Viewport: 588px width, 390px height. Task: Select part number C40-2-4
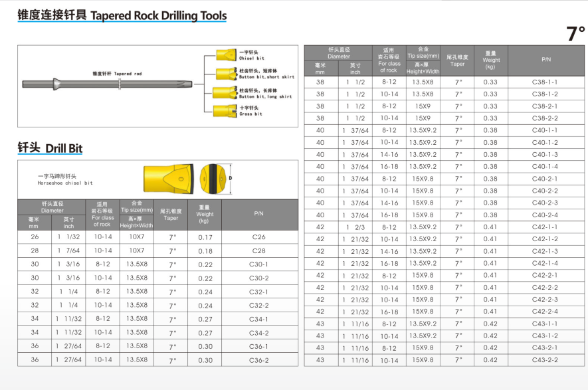[545, 215]
